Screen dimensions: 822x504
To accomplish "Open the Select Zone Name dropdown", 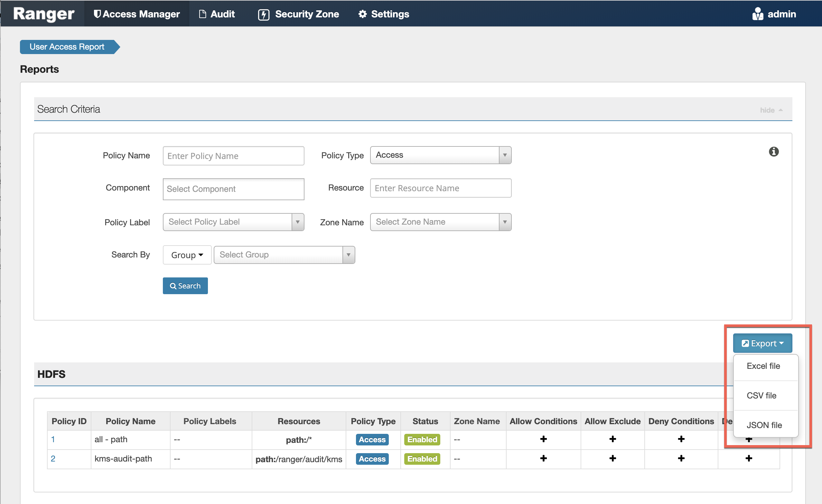I will pos(440,222).
